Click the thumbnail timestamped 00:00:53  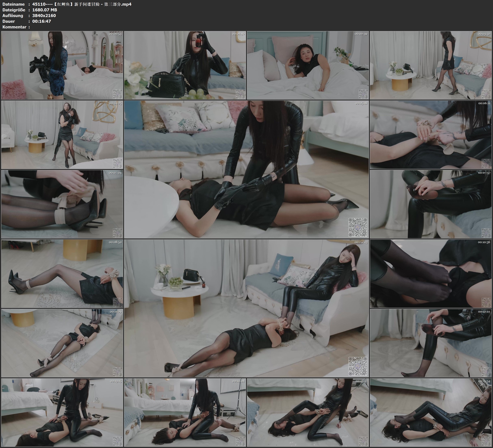coord(62,65)
